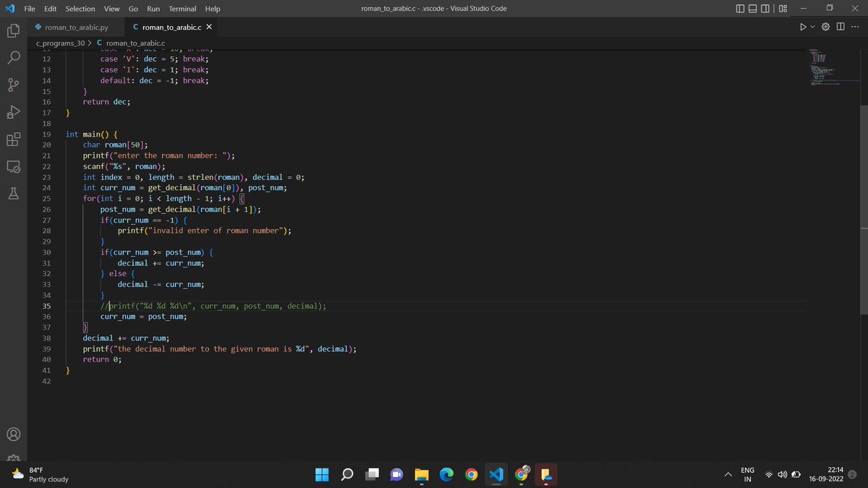The width and height of the screenshot is (868, 488).
Task: Open the View menu
Action: 111,9
